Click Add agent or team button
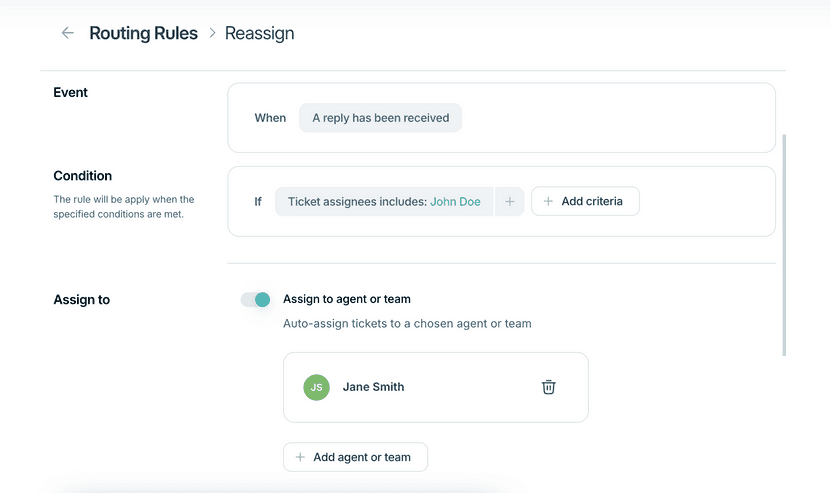830x493 pixels. (x=355, y=457)
